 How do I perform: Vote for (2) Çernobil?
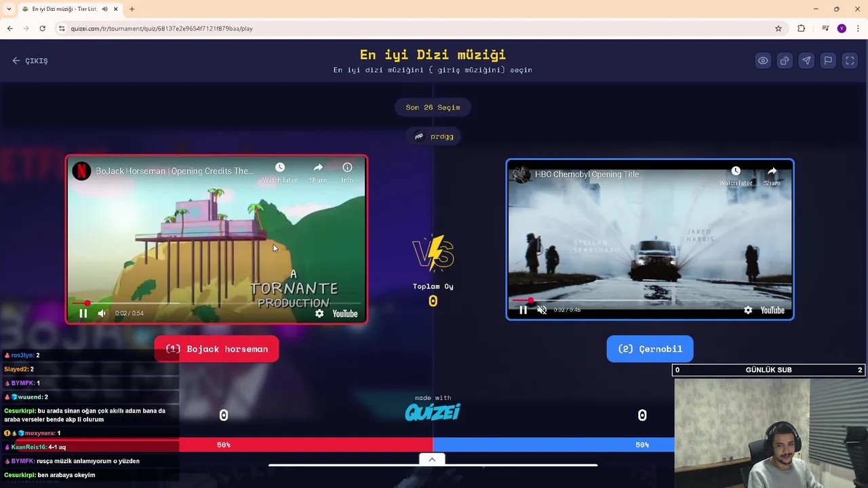[650, 349]
